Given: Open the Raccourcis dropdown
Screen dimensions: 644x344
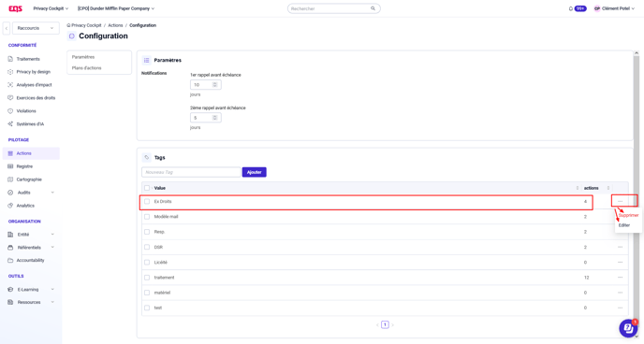Looking at the screenshot, I should coord(36,28).
